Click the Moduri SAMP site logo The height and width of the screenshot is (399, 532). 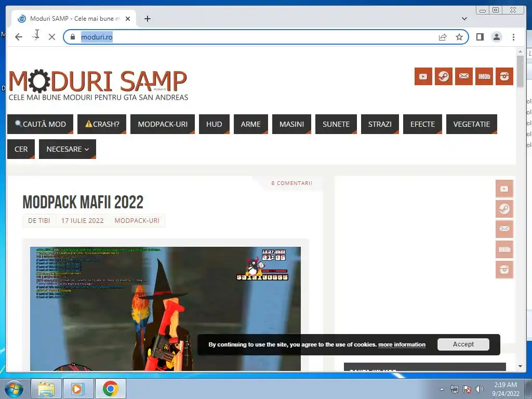click(98, 85)
